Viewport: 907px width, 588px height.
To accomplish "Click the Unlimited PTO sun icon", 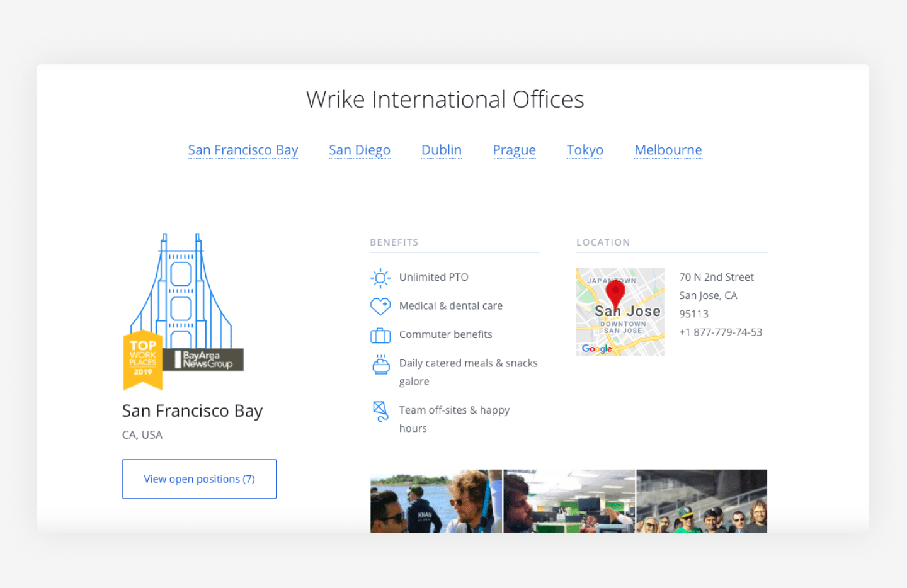I will [x=380, y=277].
